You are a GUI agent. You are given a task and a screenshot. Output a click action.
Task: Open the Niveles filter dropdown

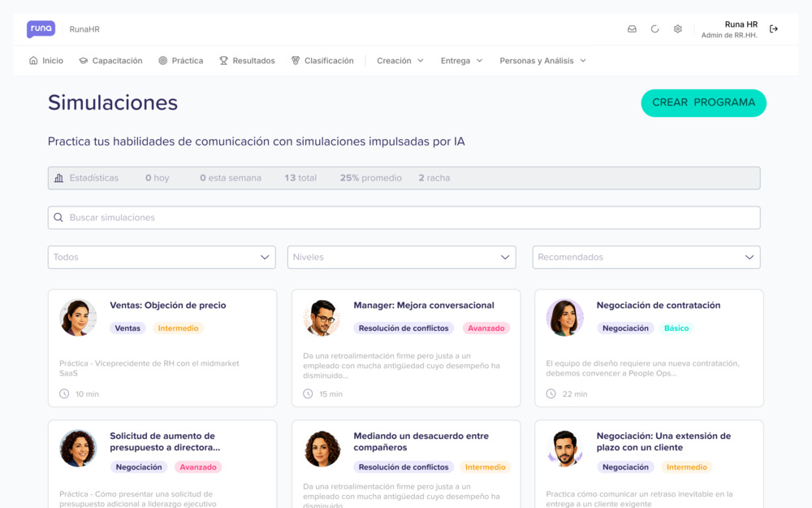point(402,257)
